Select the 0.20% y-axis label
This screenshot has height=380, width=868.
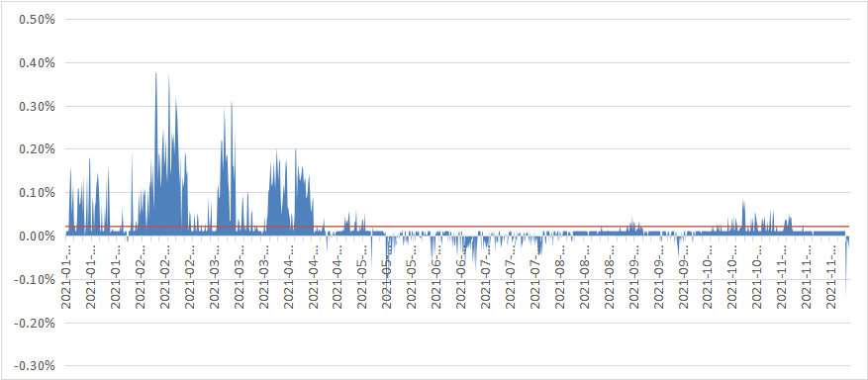[37, 149]
